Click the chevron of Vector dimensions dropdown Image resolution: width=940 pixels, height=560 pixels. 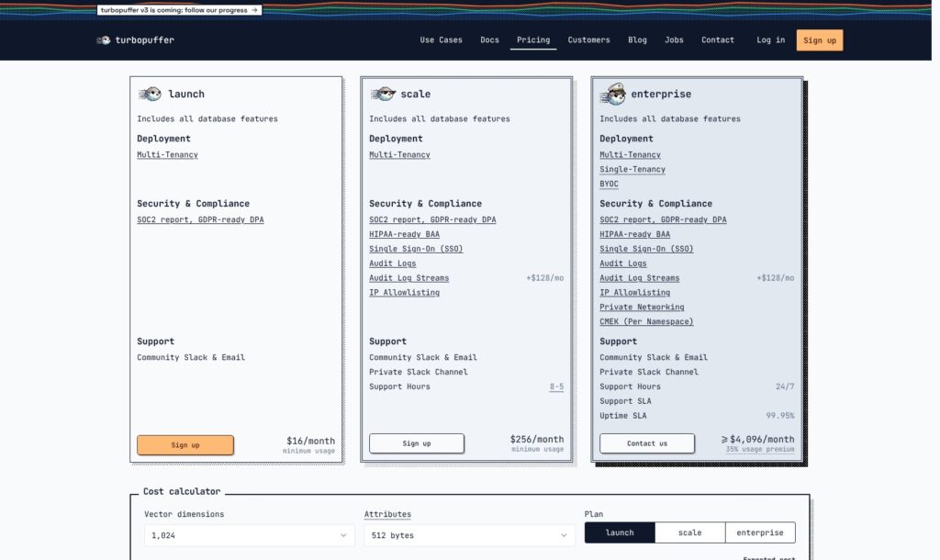343,535
